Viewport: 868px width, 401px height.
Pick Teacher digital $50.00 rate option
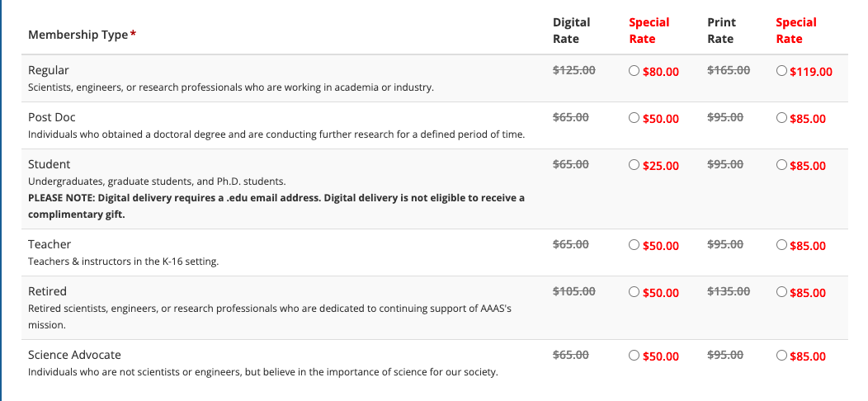634,245
